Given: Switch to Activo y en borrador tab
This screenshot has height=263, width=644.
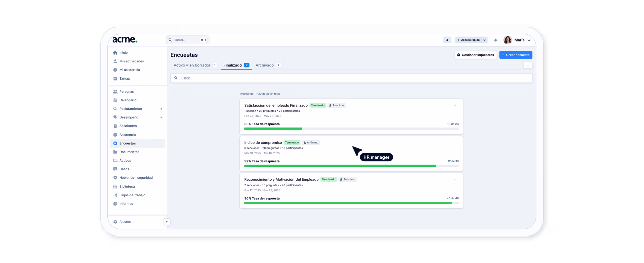Looking at the screenshot, I should point(195,65).
